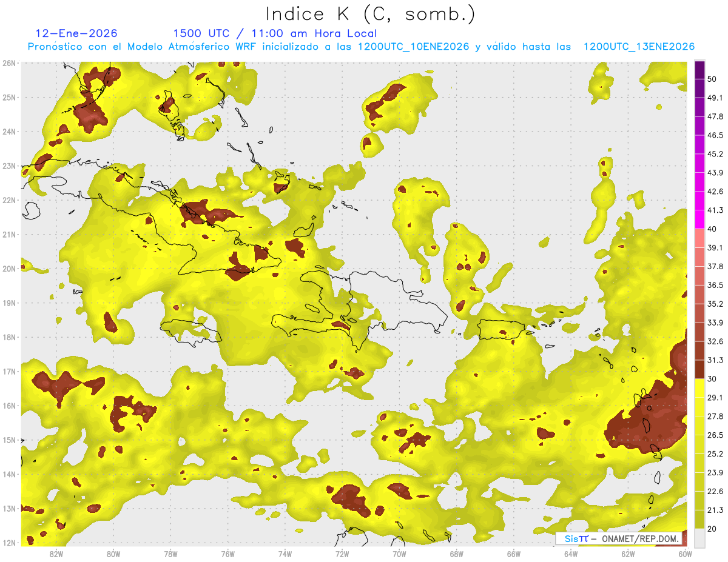This screenshot has width=728, height=562.
Task: Click the colorbar value "47.8"
Action: click(715, 116)
